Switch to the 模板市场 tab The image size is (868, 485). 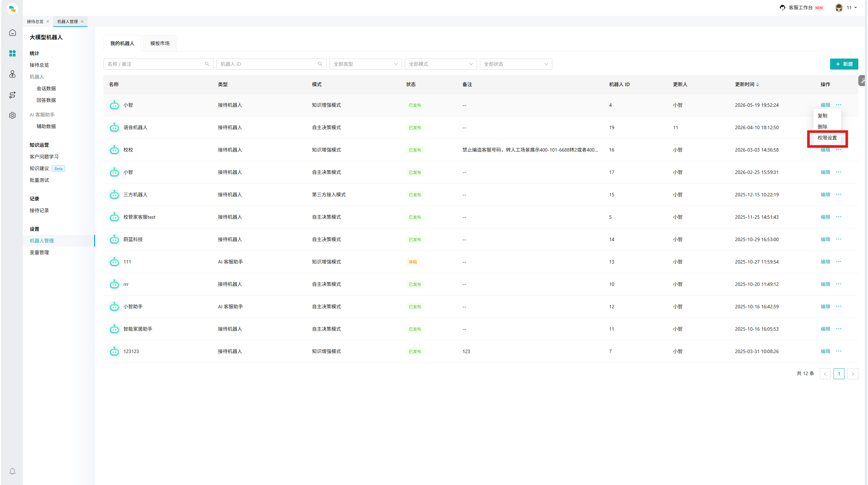[x=160, y=43]
